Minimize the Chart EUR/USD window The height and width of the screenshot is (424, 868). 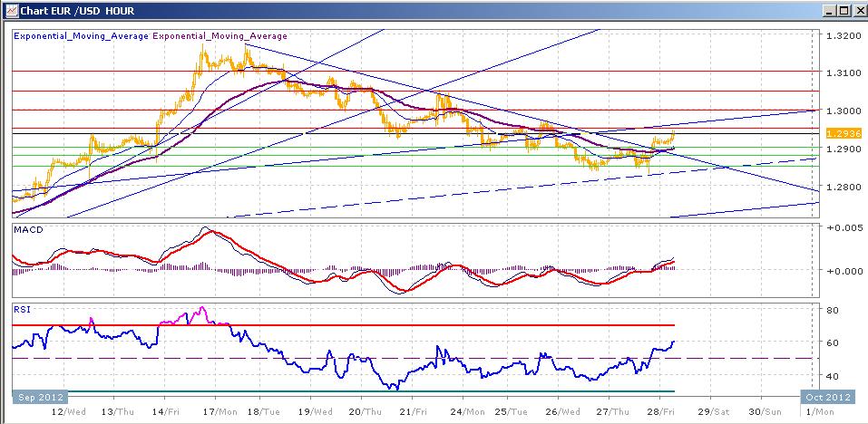click(x=829, y=11)
